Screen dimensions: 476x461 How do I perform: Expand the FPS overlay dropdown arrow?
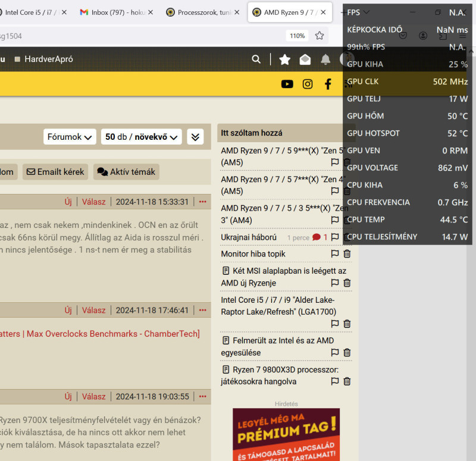(367, 12)
